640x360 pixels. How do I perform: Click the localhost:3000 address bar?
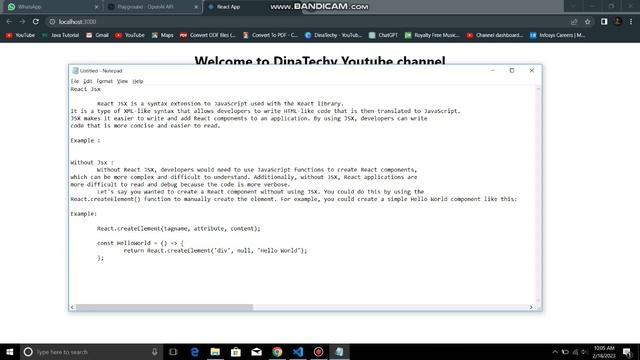pos(306,22)
